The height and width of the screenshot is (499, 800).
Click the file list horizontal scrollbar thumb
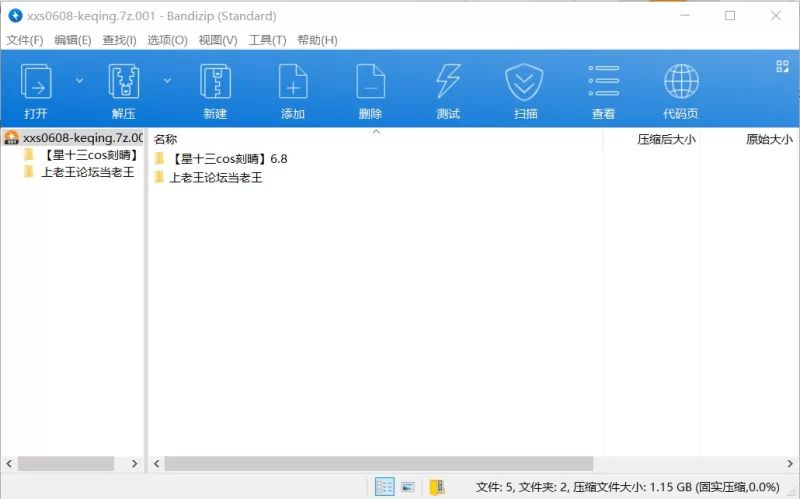point(379,463)
